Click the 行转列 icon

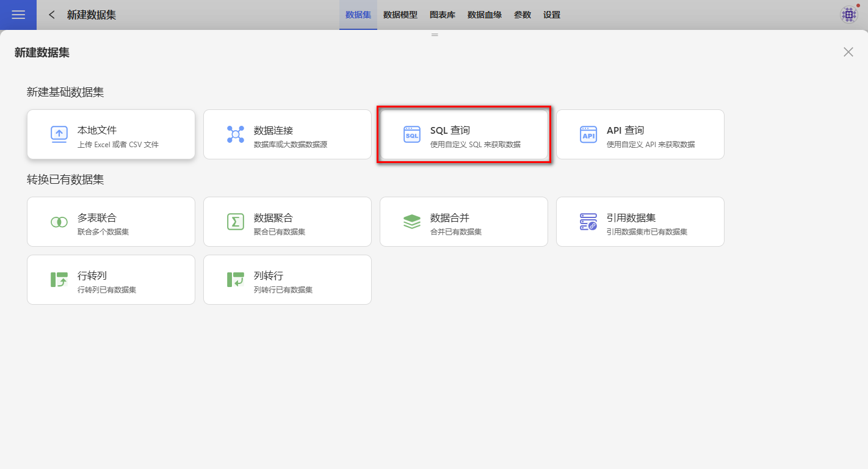tap(59, 280)
